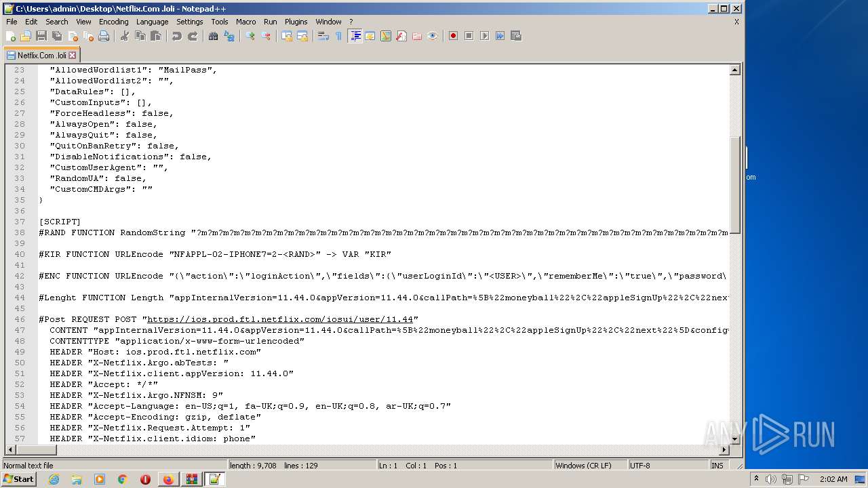Toggle synchronize vertical scrolling
The height and width of the screenshot is (488, 868).
pyautogui.click(x=286, y=36)
